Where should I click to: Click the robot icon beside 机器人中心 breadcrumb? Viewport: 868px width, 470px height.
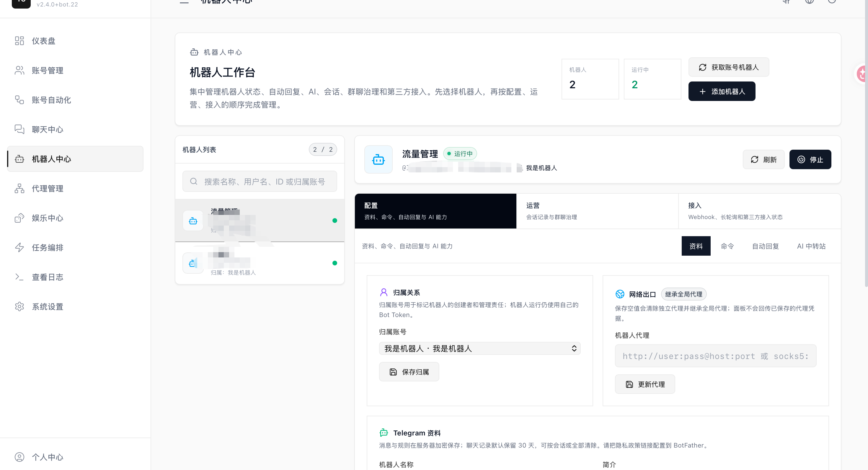coord(195,52)
